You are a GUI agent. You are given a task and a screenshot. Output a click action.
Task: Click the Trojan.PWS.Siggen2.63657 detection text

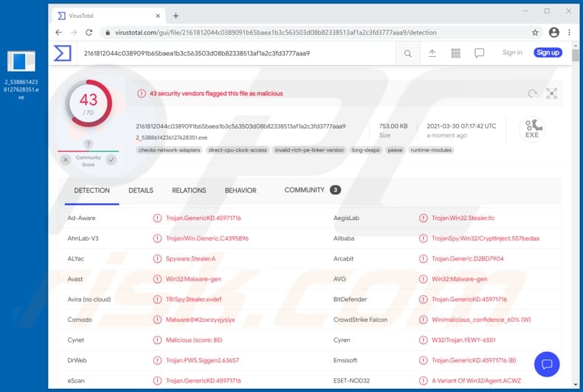(x=202, y=360)
